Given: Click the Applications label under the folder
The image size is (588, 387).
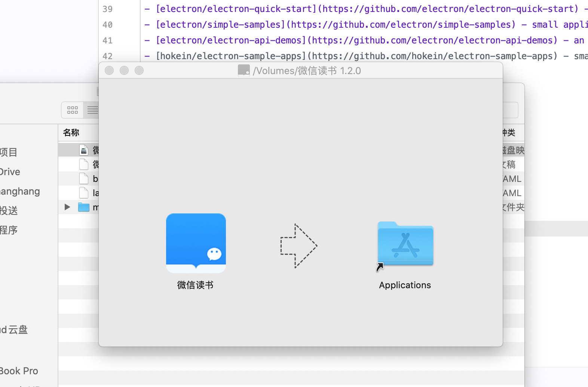Looking at the screenshot, I should pos(405,285).
